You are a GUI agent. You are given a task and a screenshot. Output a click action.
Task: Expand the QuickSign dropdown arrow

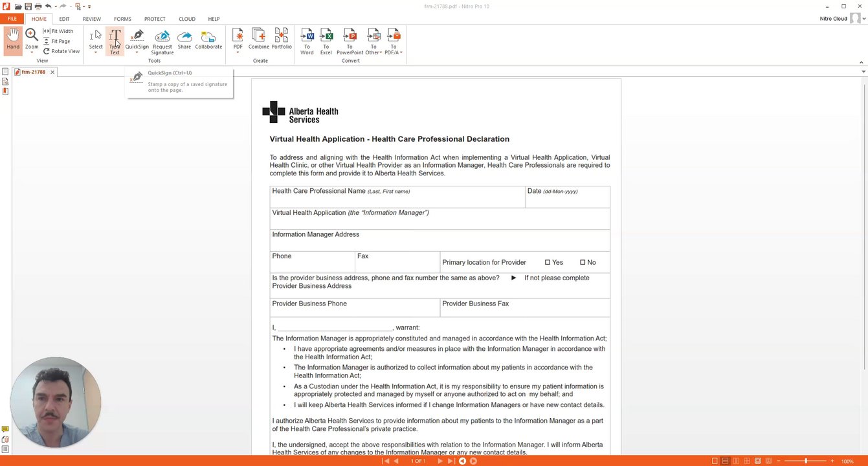point(137,52)
